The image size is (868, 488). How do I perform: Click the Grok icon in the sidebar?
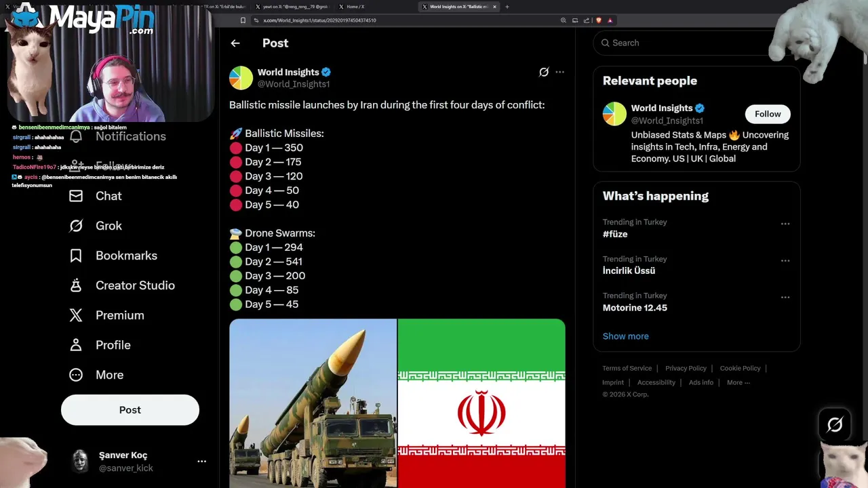[x=76, y=226]
